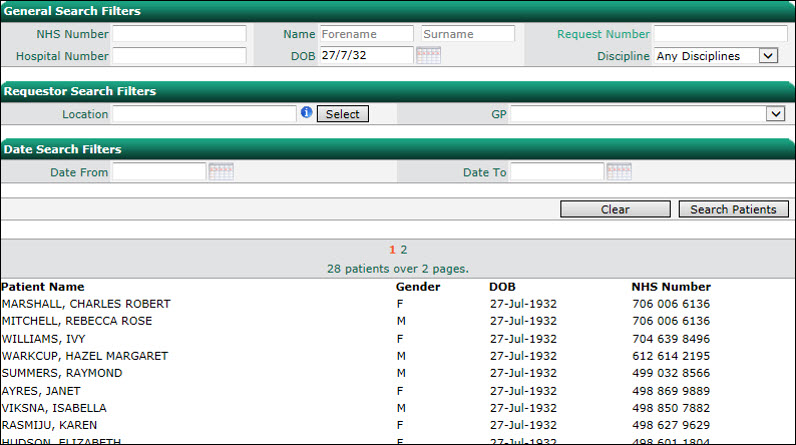The image size is (796, 445).
Task: Go to results page 1
Action: click(392, 249)
